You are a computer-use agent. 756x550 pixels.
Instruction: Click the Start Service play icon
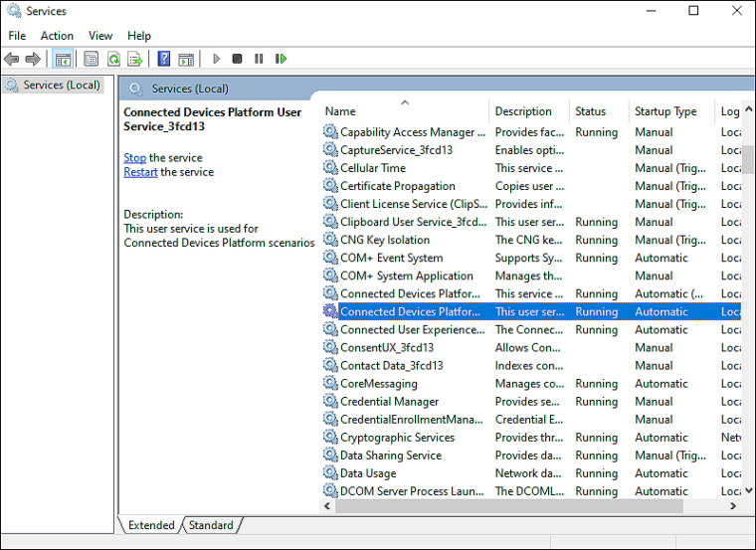(217, 59)
